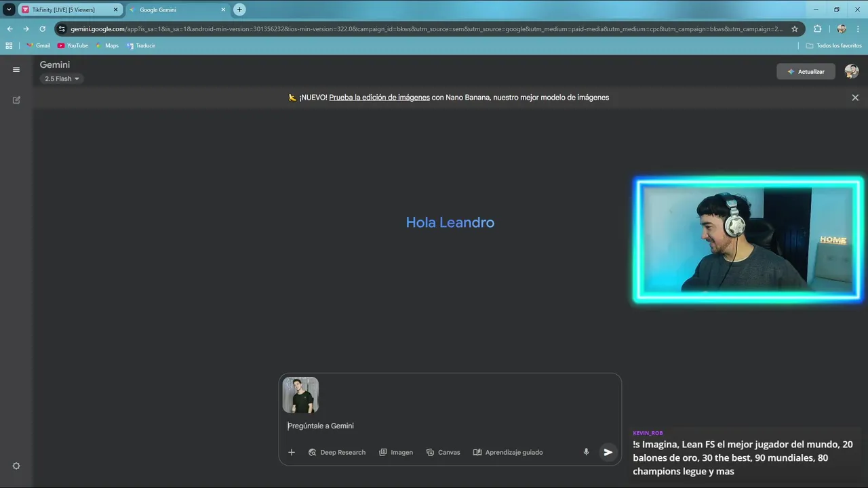Activate the microphone voice input
This screenshot has height=488, width=868.
(586, 452)
